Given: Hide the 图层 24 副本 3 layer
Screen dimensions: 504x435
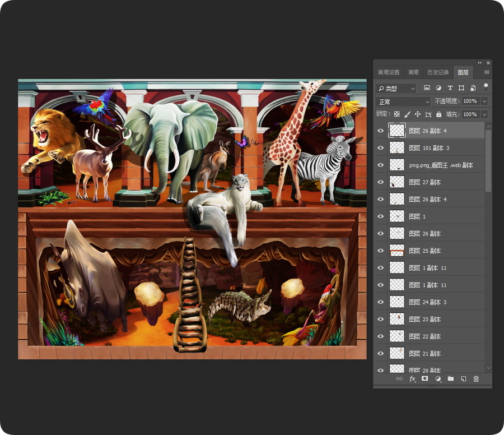Looking at the screenshot, I should pos(381,302).
